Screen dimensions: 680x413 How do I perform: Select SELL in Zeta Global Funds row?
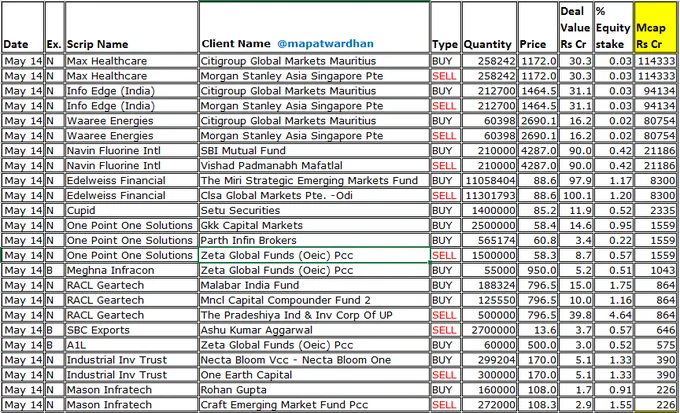[445, 256]
